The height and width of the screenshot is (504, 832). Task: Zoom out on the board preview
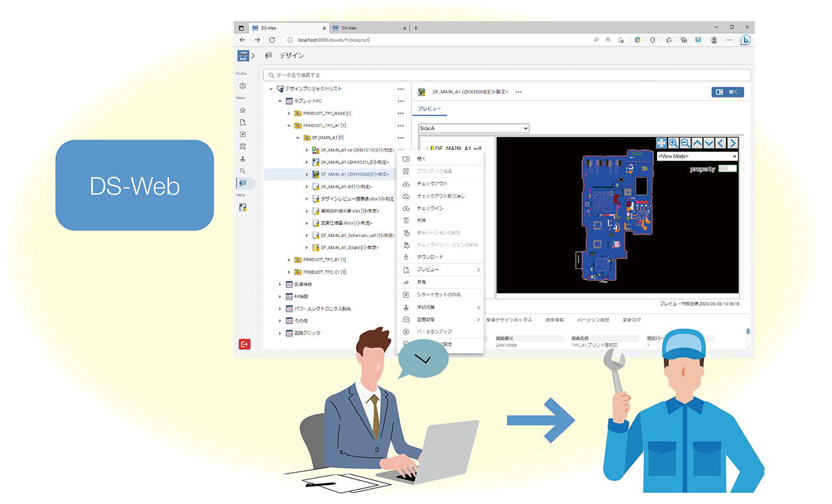[x=685, y=143]
